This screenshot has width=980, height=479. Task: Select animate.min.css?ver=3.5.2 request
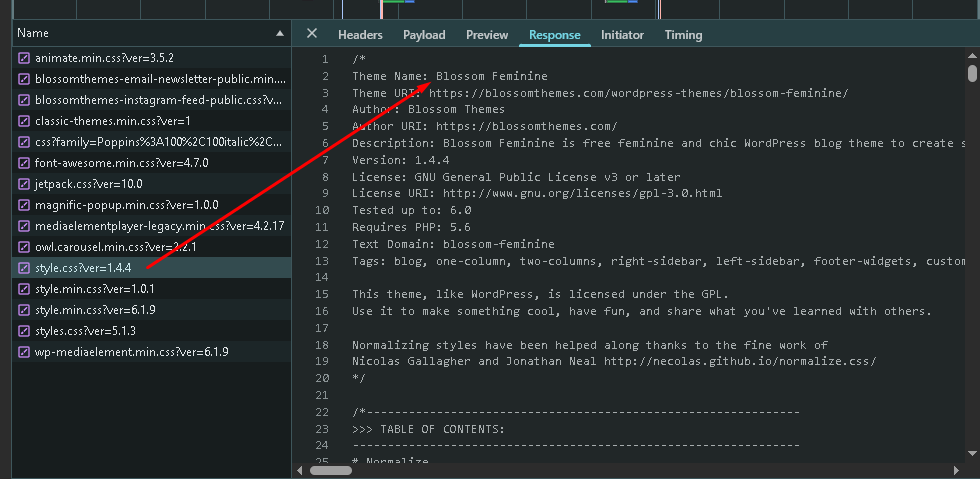coord(151,58)
